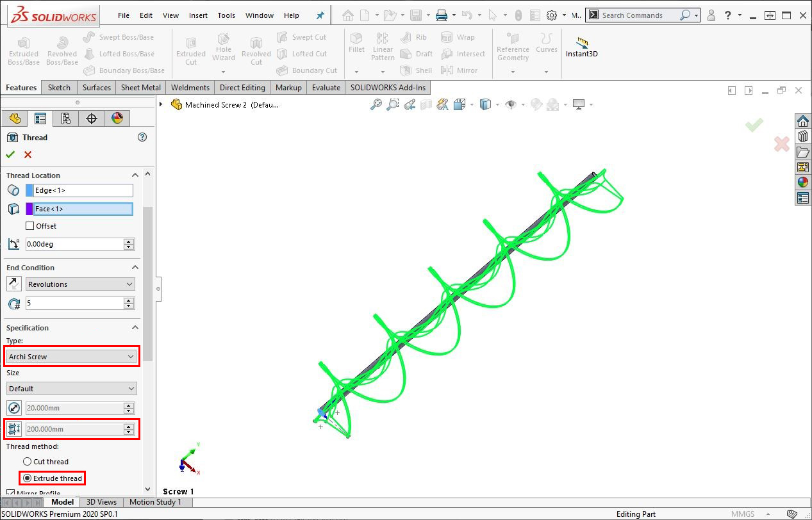Click the purple Face<1> color swatch
This screenshot has height=520, width=812.
click(29, 209)
